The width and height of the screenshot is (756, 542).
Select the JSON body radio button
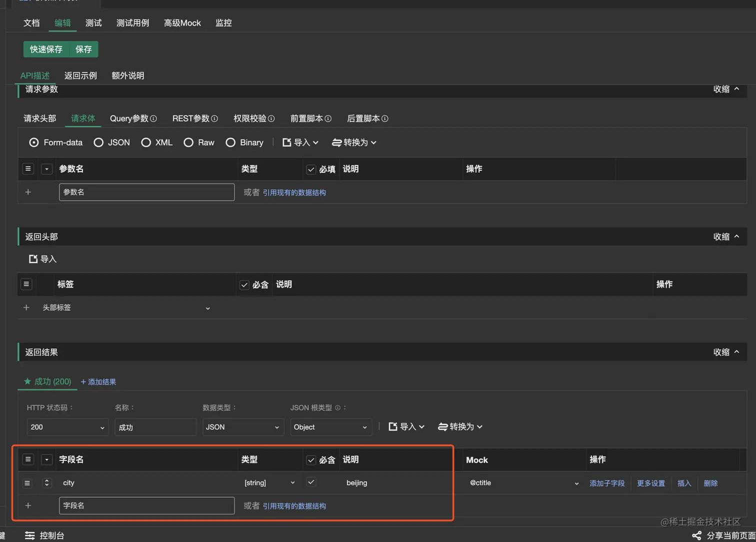pos(98,143)
